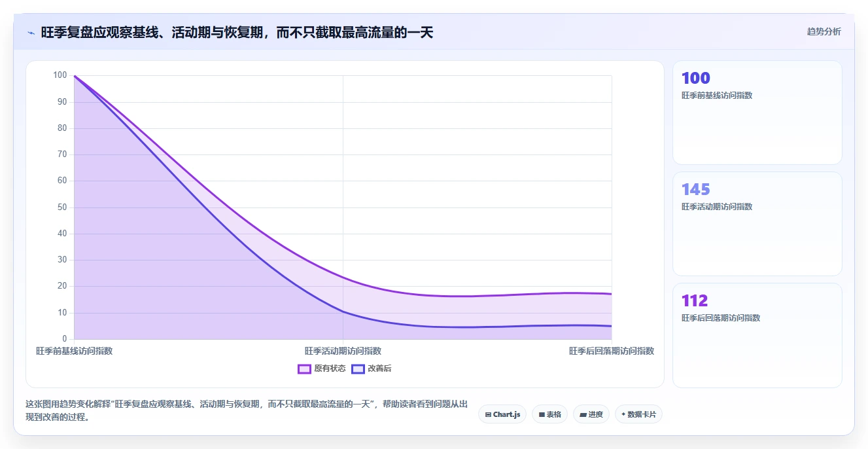Open the 旺季前基线访问指数 card showing 100
868x449 pixels.
tap(757, 113)
